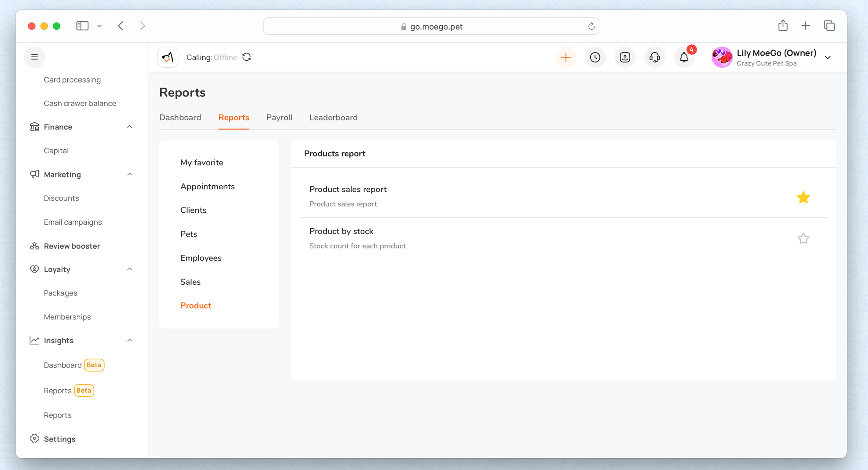Screen dimensions: 868x470
Task: Click the refresh calling status icon
Action: click(247, 57)
